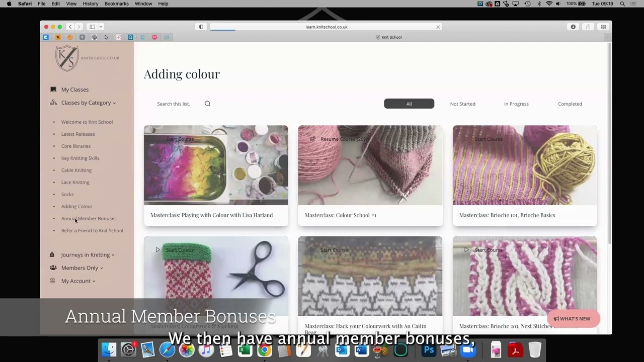Go to My Classes
Screen dimensions: 644x362
tap(75, 89)
